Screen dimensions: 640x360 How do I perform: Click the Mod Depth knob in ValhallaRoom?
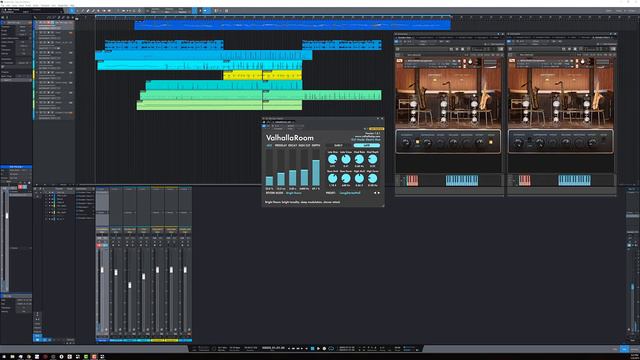pyautogui.click(x=373, y=159)
